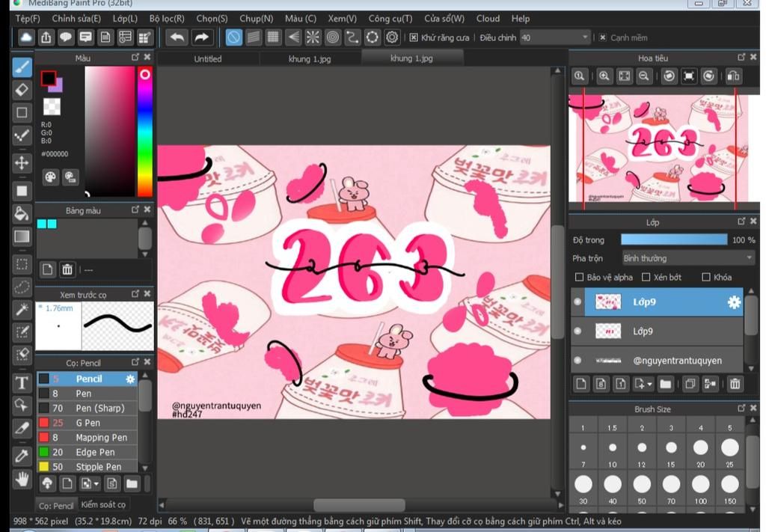The image size is (766, 532).
Task: Open the brush folder icon below the brush list
Action: tap(132, 483)
